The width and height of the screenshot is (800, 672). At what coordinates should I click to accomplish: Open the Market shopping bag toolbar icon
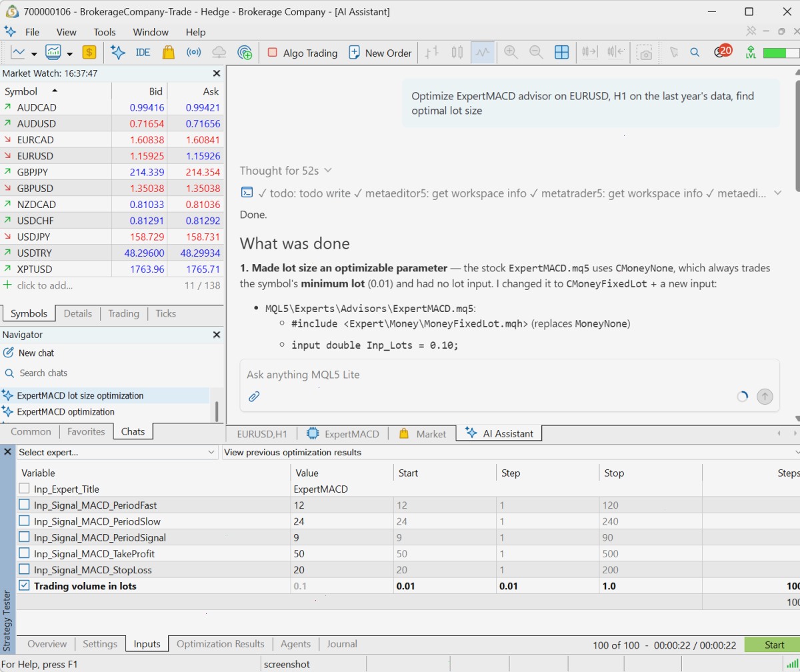click(168, 53)
